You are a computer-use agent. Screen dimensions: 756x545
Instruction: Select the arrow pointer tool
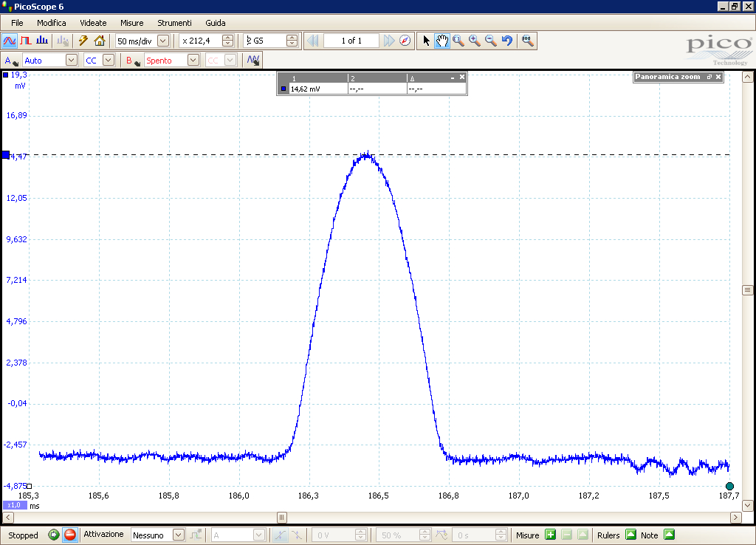click(426, 41)
